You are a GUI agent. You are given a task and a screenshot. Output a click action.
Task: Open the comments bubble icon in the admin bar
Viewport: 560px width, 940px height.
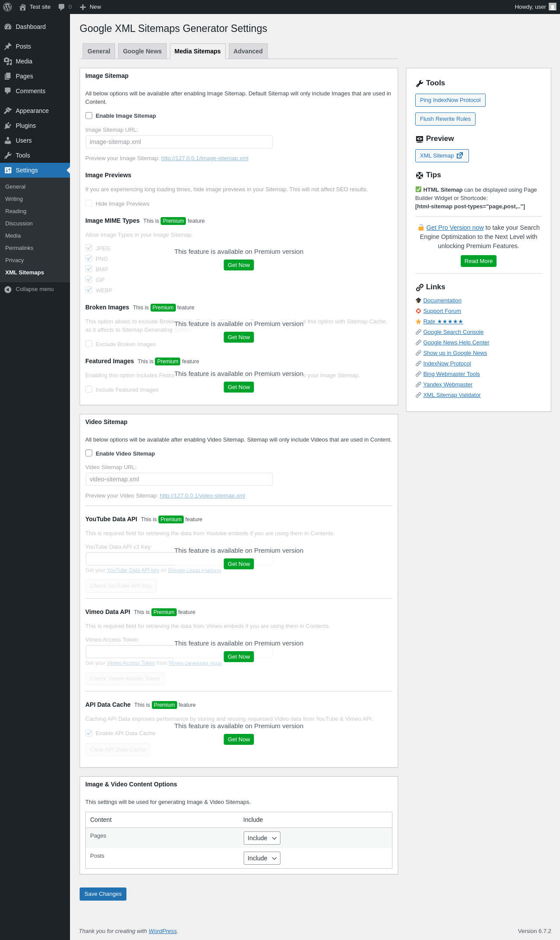[62, 7]
